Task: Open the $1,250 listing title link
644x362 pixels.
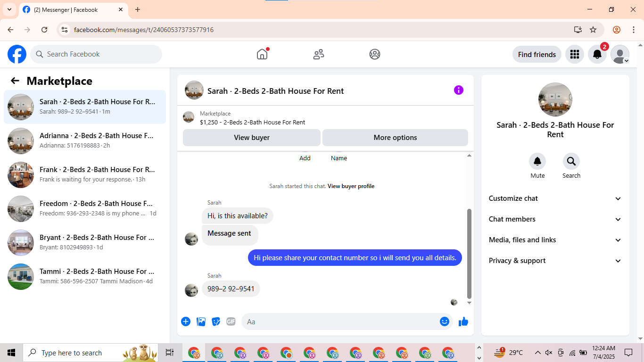Action: click(x=252, y=122)
